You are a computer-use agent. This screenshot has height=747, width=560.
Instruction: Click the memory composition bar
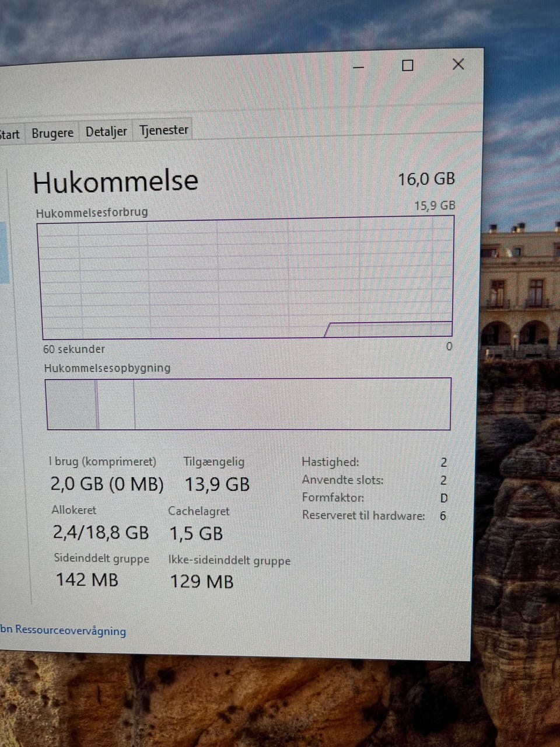[x=249, y=404]
